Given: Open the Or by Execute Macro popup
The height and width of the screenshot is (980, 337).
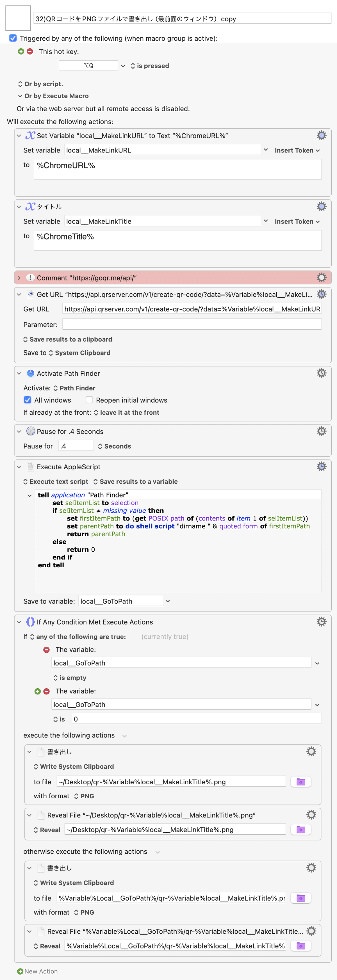Looking at the screenshot, I should click(53, 96).
